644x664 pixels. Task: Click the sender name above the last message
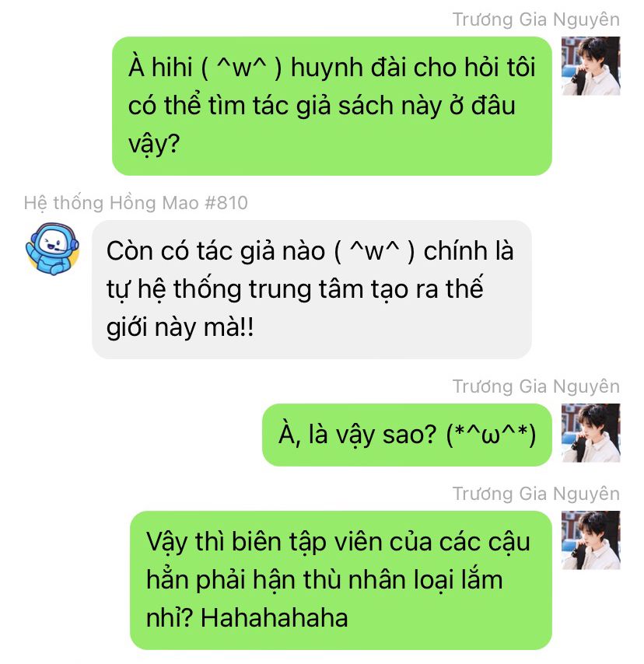(x=536, y=494)
